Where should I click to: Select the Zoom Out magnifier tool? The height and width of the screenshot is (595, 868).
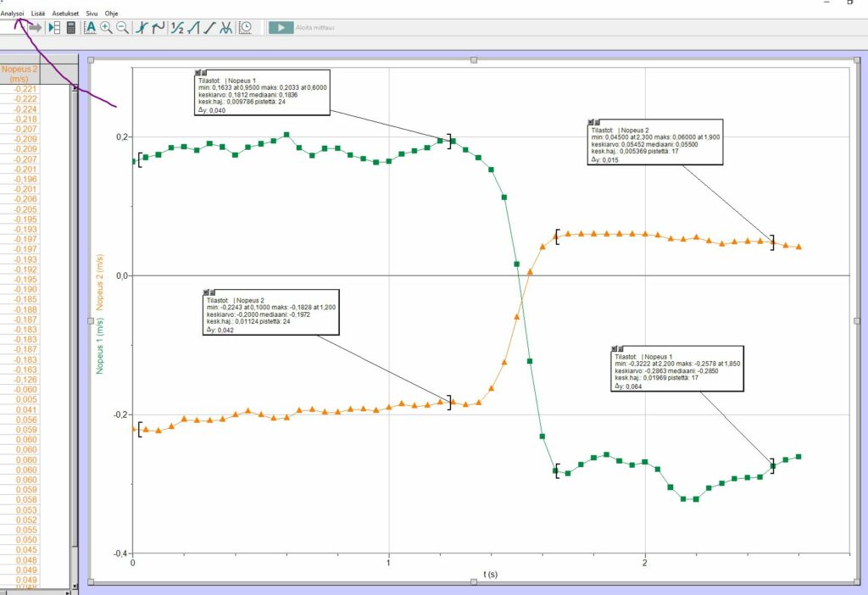(122, 27)
